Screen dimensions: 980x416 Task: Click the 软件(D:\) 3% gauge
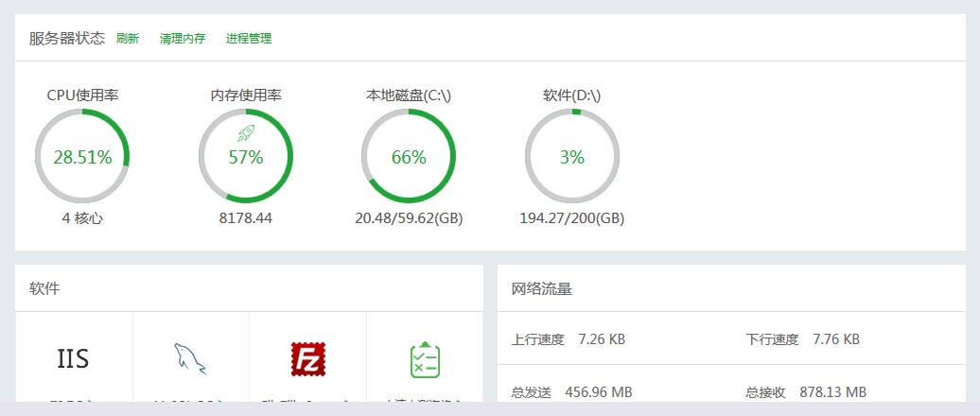(572, 156)
